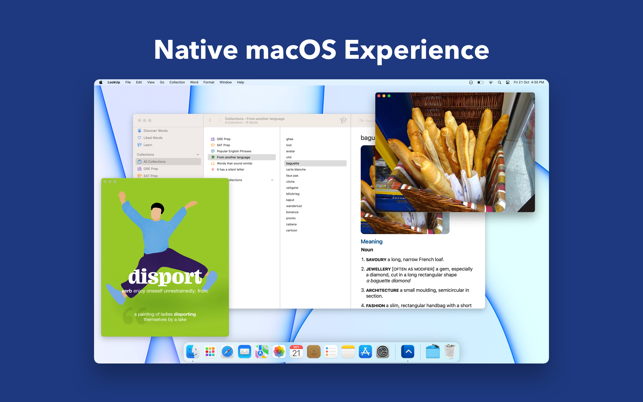Open SAT Prep in the collections list
The height and width of the screenshot is (402, 643).
242,145
